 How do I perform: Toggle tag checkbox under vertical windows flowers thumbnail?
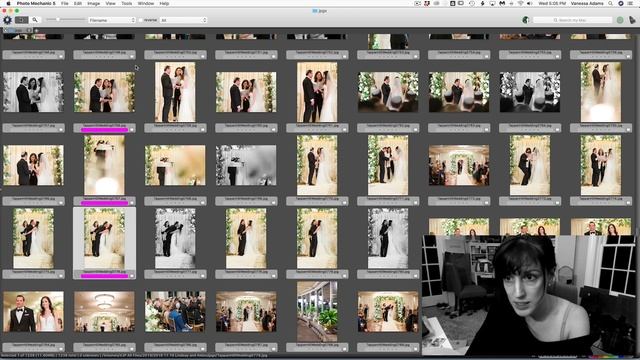tap(344, 349)
